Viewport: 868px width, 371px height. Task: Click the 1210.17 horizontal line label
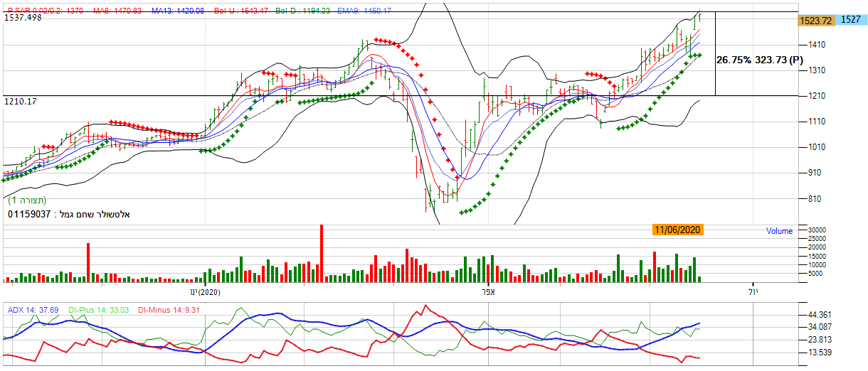pos(20,102)
